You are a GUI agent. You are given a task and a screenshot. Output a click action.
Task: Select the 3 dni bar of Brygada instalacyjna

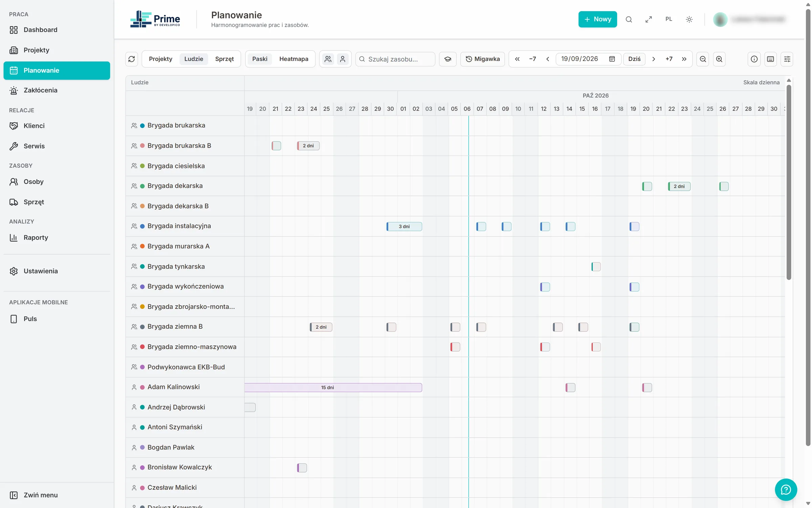pyautogui.click(x=404, y=227)
